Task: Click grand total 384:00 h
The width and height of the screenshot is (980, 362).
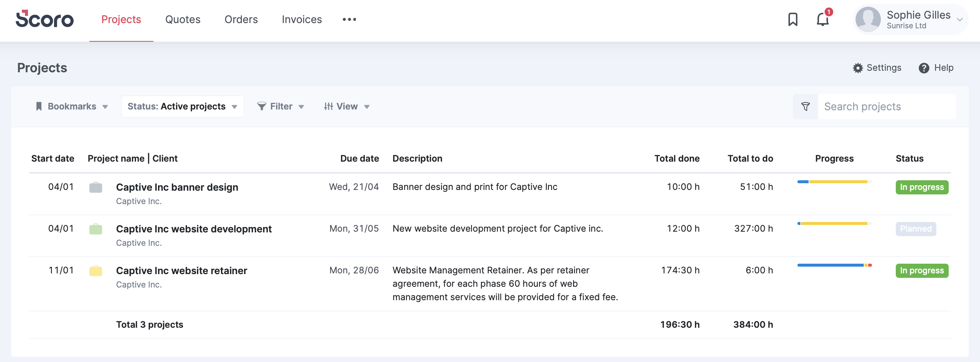Action: [x=753, y=325]
